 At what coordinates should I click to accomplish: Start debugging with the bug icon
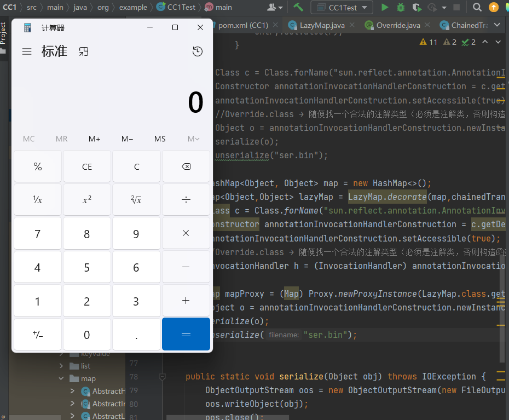(401, 7)
